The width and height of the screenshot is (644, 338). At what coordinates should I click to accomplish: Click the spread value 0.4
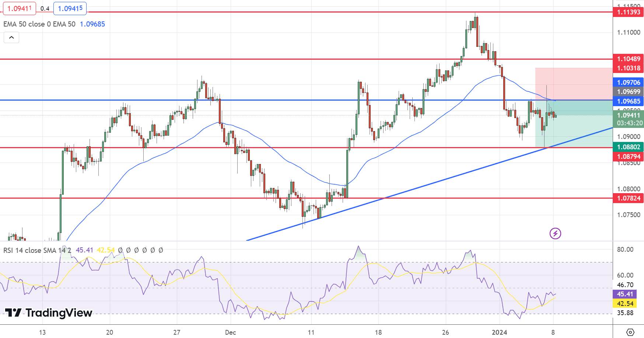tap(45, 8)
